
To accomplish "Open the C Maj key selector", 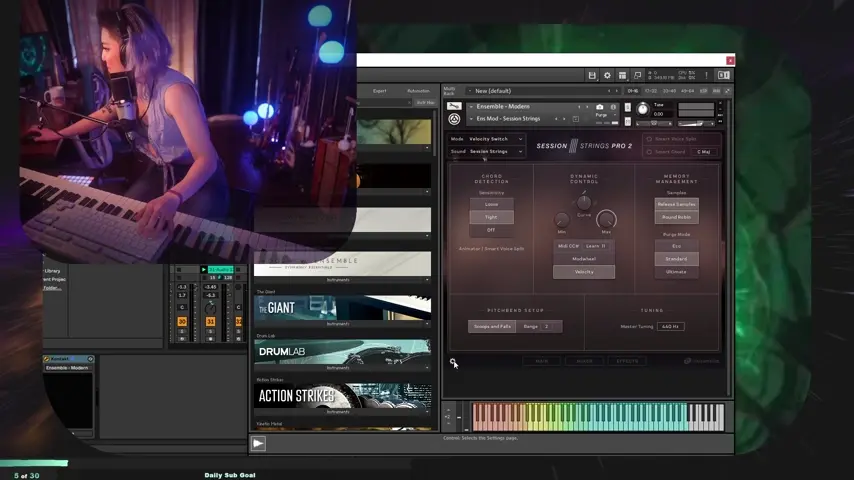I will [x=704, y=152].
